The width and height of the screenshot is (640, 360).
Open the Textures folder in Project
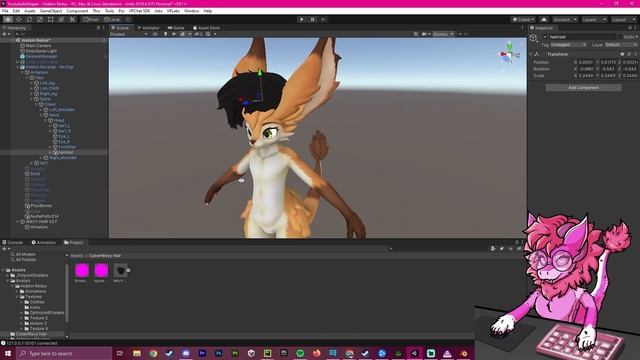(x=33, y=297)
